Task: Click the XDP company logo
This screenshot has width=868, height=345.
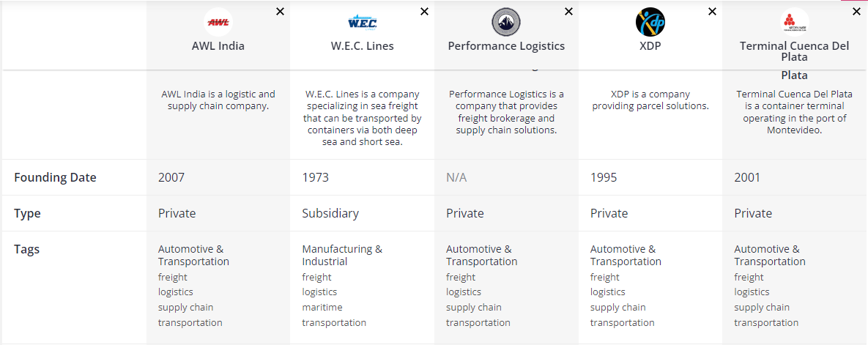Action: (x=650, y=22)
